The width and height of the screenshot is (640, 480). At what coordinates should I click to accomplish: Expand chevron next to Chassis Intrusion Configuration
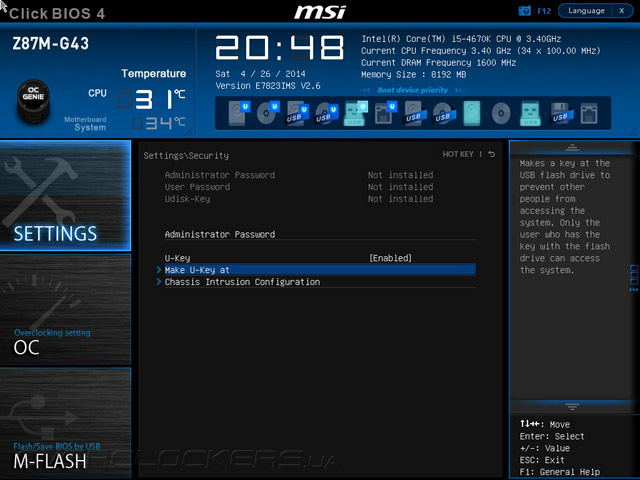pos(159,282)
